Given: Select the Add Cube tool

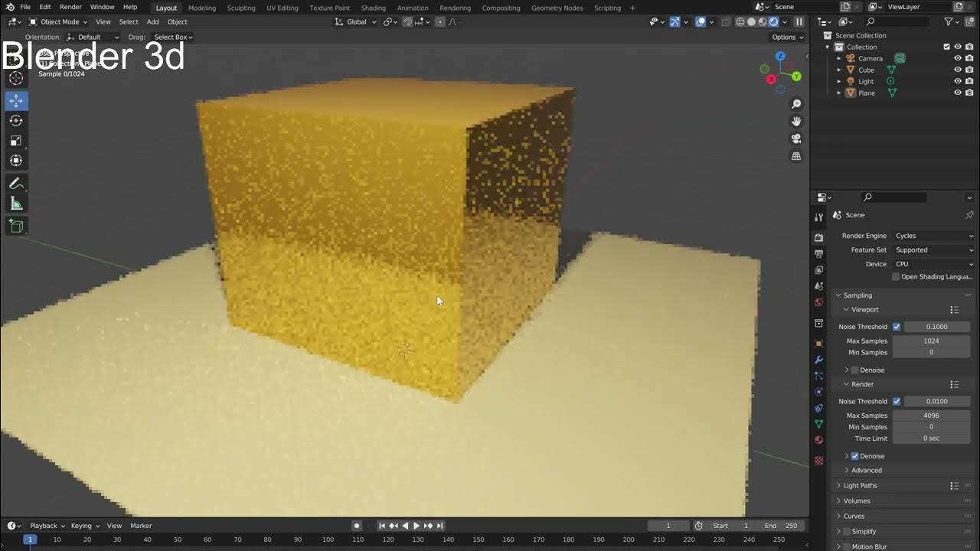Looking at the screenshot, I should 16,226.
